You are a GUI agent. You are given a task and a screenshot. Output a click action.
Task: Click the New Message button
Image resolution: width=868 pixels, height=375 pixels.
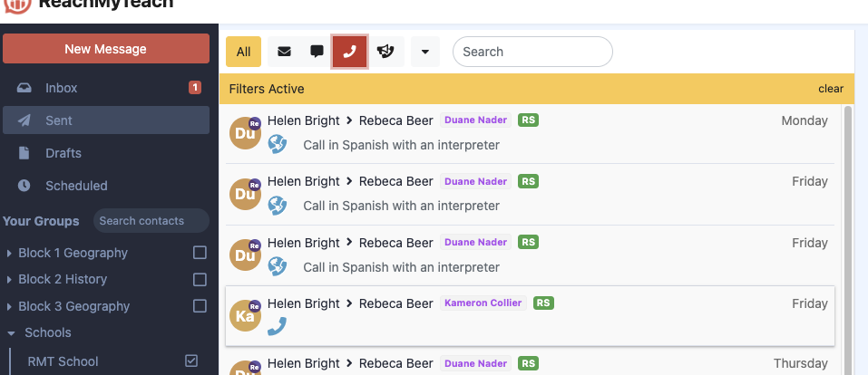click(105, 49)
